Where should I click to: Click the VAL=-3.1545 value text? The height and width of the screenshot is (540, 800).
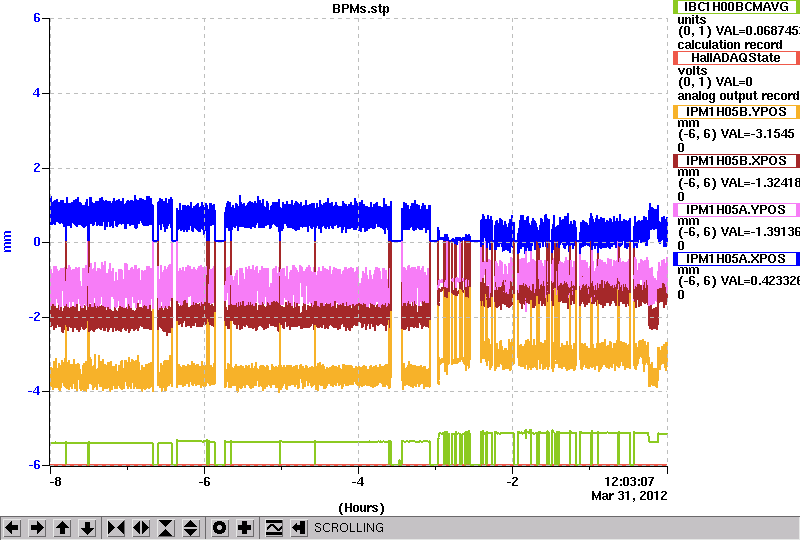[757, 134]
